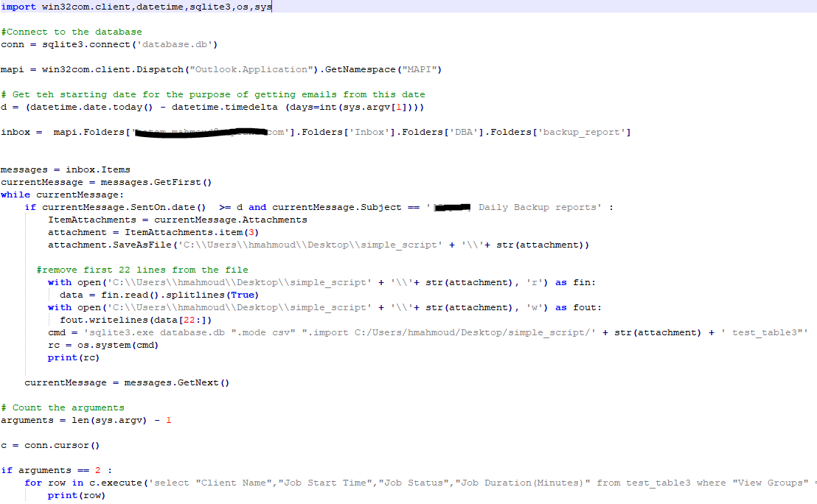Click the 'data = fin.read().splitlines(True)' line
The height and width of the screenshot is (504, 817).
[x=159, y=294]
